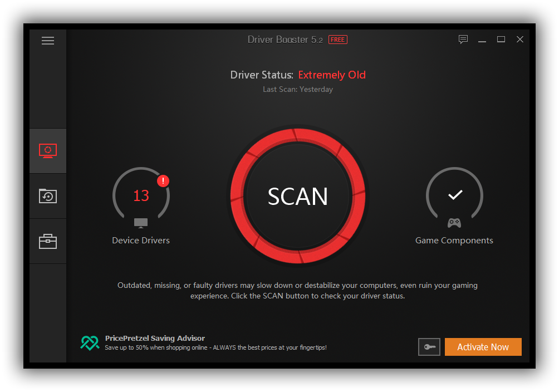Select the Scan monitor sidebar icon

pos(48,151)
